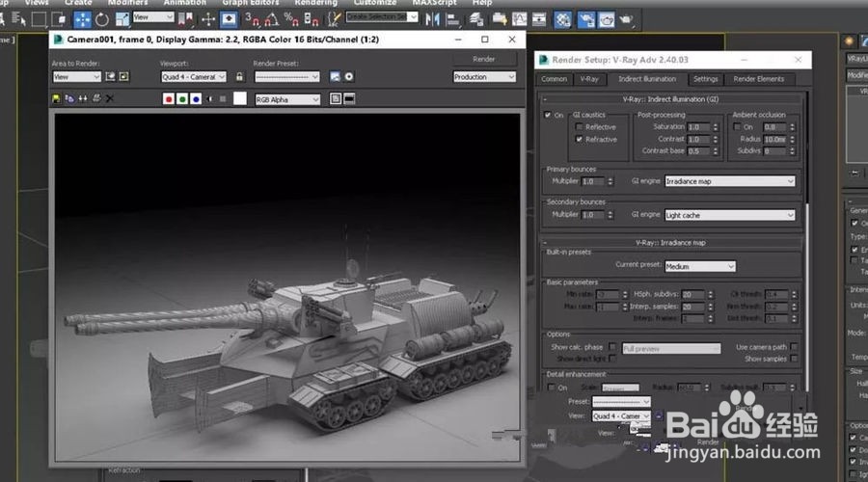Click the Mirror tool icon

pyautogui.click(x=432, y=20)
